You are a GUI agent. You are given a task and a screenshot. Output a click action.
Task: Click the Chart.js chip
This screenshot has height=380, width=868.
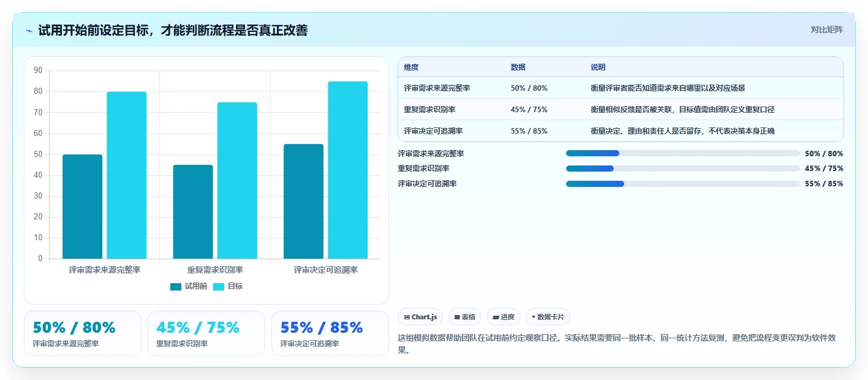tap(421, 317)
